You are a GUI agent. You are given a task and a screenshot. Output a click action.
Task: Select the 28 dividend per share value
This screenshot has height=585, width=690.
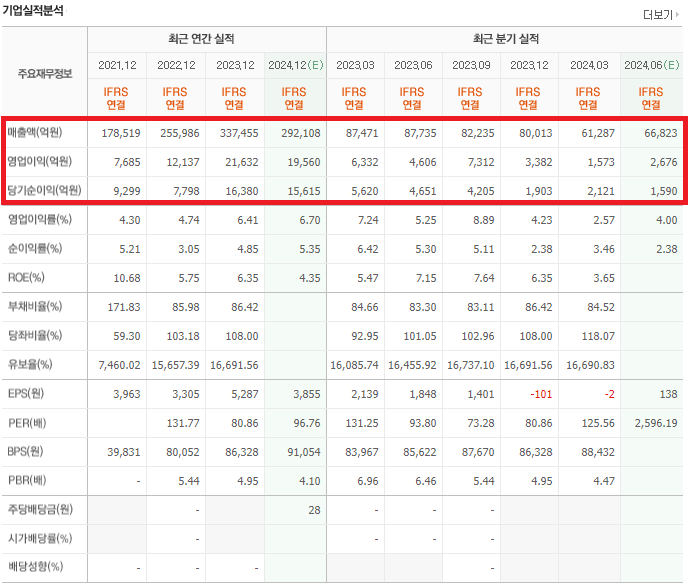314,511
